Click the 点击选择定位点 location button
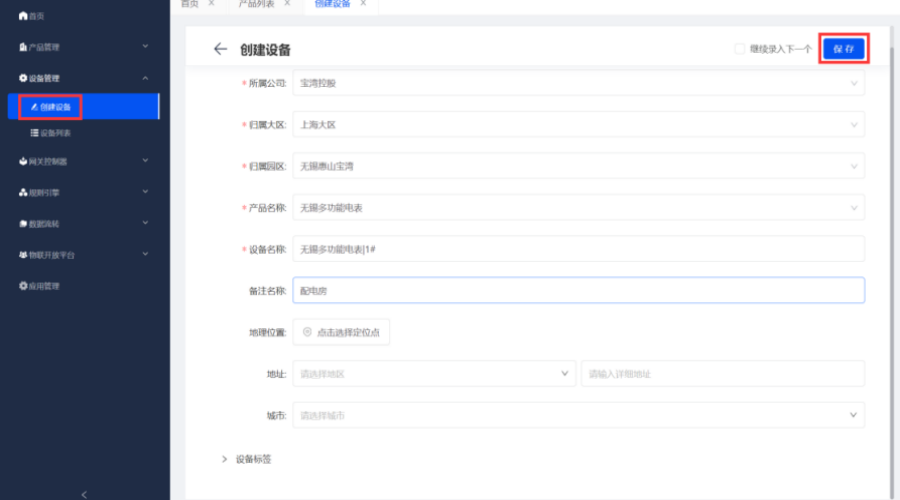The height and width of the screenshot is (500, 900). 341,332
